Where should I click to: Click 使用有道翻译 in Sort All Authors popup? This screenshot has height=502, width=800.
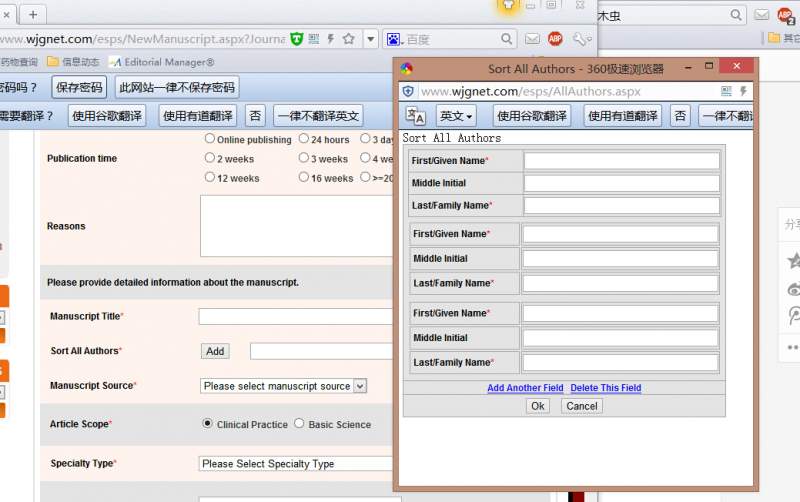tap(622, 116)
